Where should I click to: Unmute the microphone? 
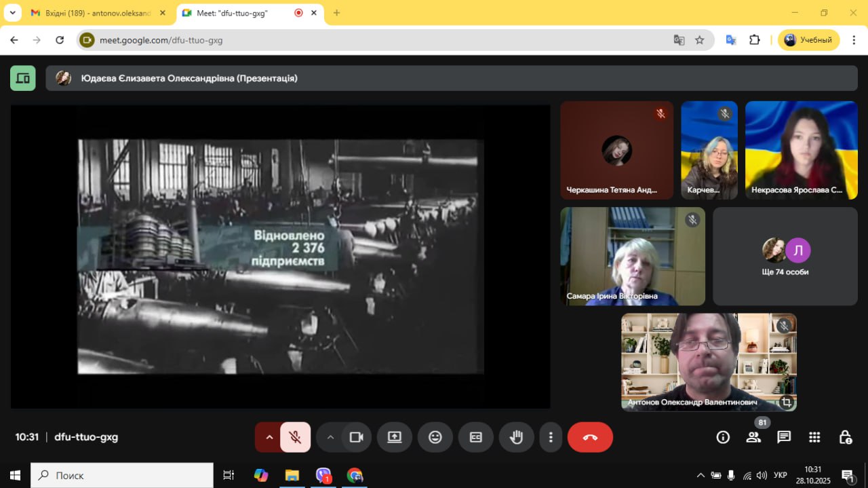click(x=295, y=437)
